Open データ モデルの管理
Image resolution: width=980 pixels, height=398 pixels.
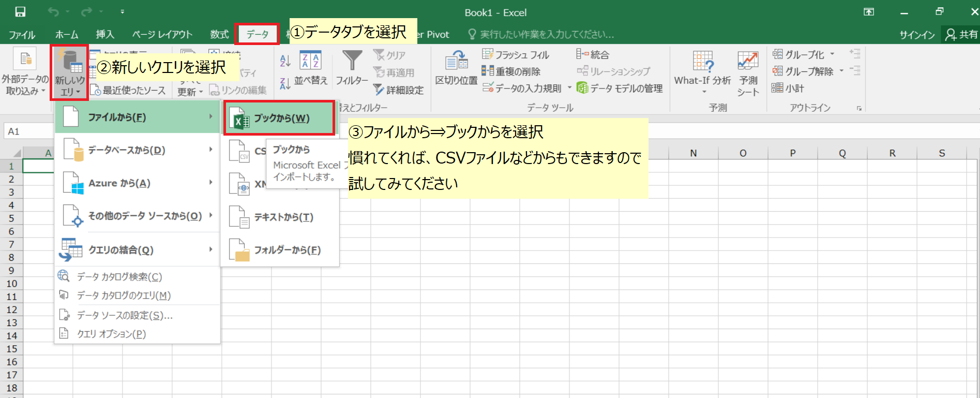[620, 88]
